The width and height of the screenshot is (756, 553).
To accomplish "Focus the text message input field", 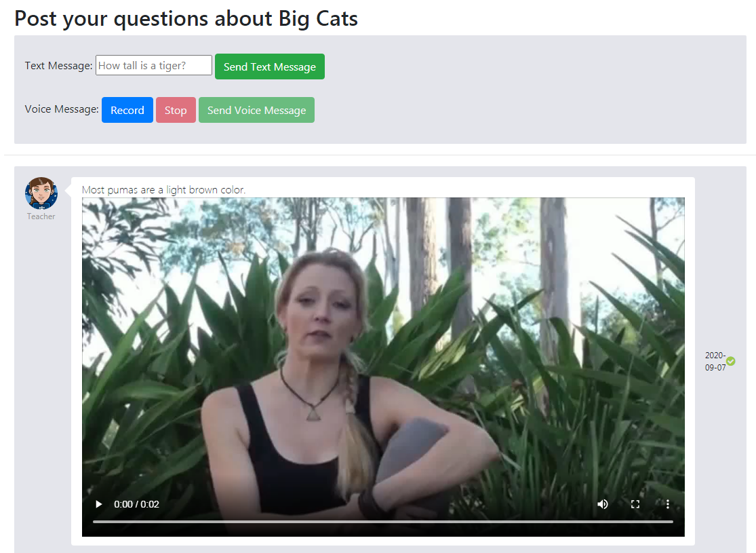I will coord(154,65).
